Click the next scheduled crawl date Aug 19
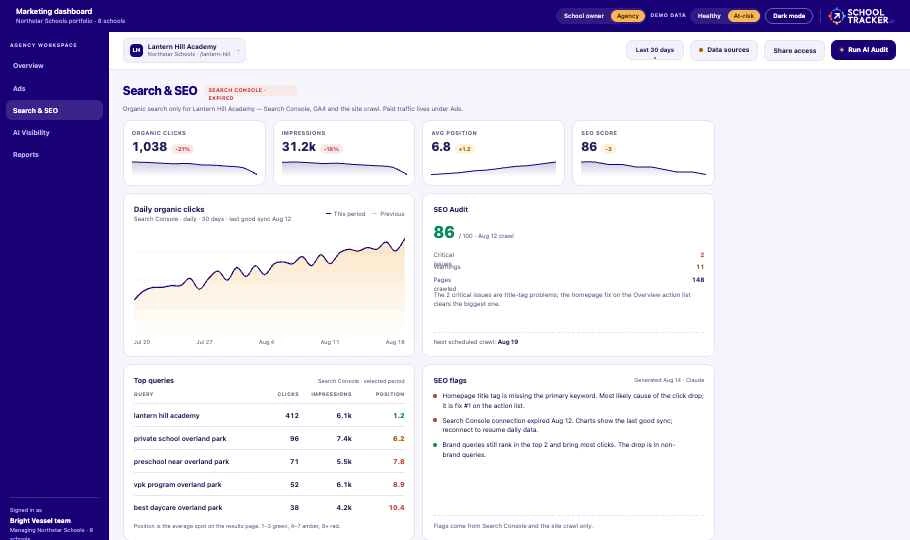Viewport: 910px width, 540px height. click(x=508, y=342)
